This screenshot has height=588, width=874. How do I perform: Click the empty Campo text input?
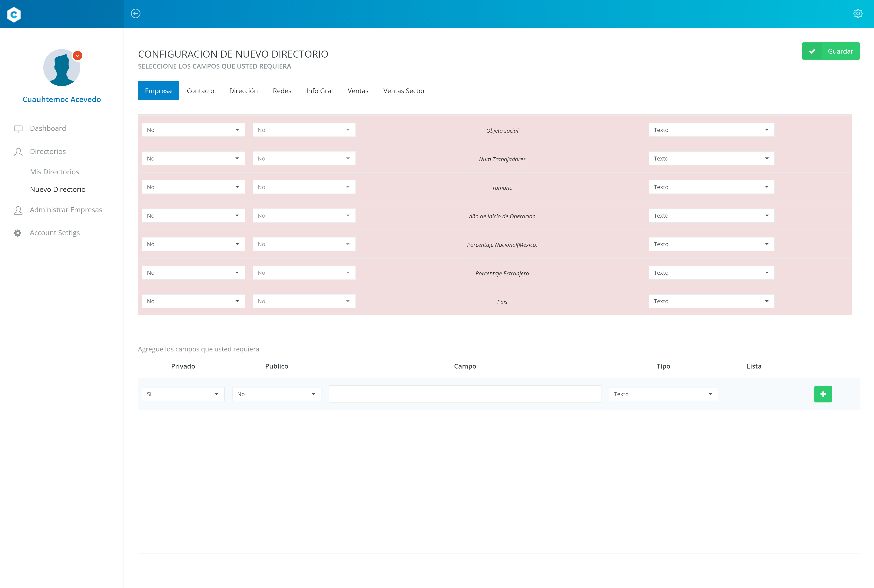[x=465, y=394]
